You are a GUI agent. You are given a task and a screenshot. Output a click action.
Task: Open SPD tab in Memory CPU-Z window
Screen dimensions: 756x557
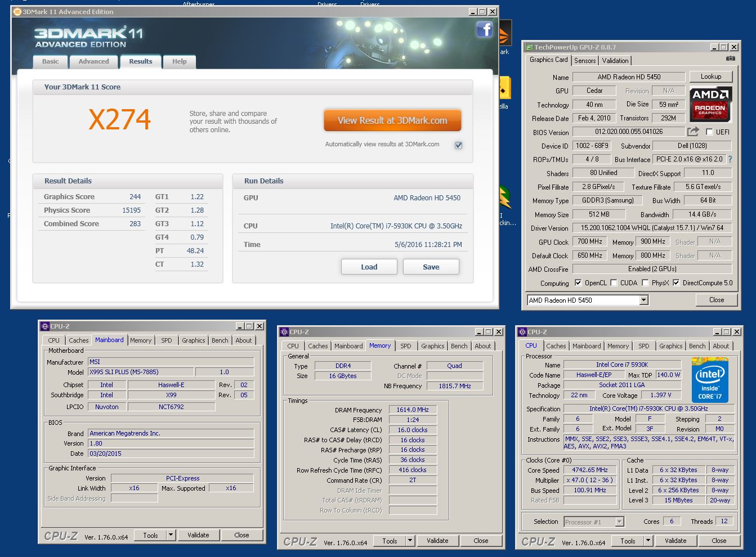point(406,346)
